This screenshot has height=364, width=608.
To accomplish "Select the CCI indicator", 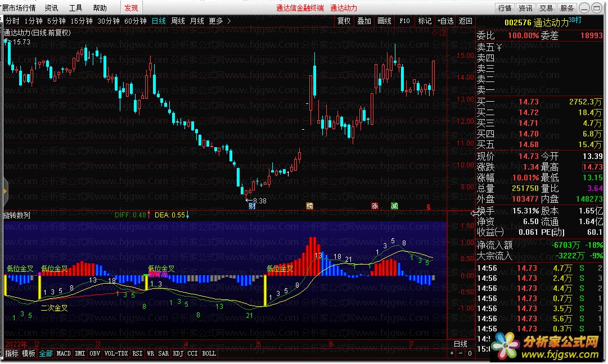I will click(x=192, y=353).
